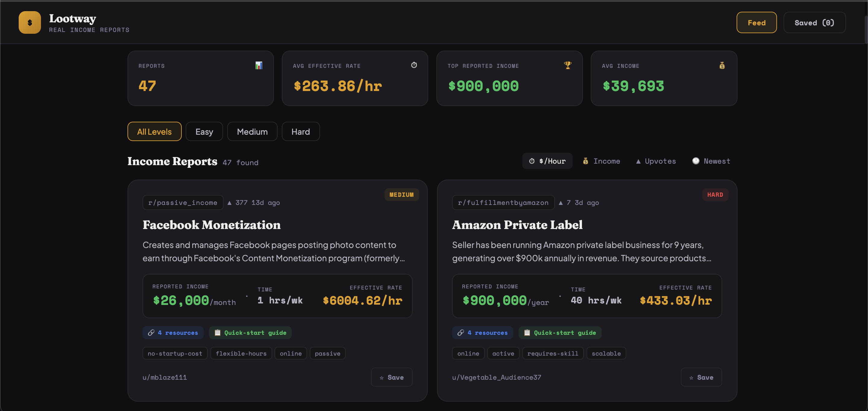Click the $6004.62/hr effective rate
This screenshot has height=411, width=868.
coord(362,300)
